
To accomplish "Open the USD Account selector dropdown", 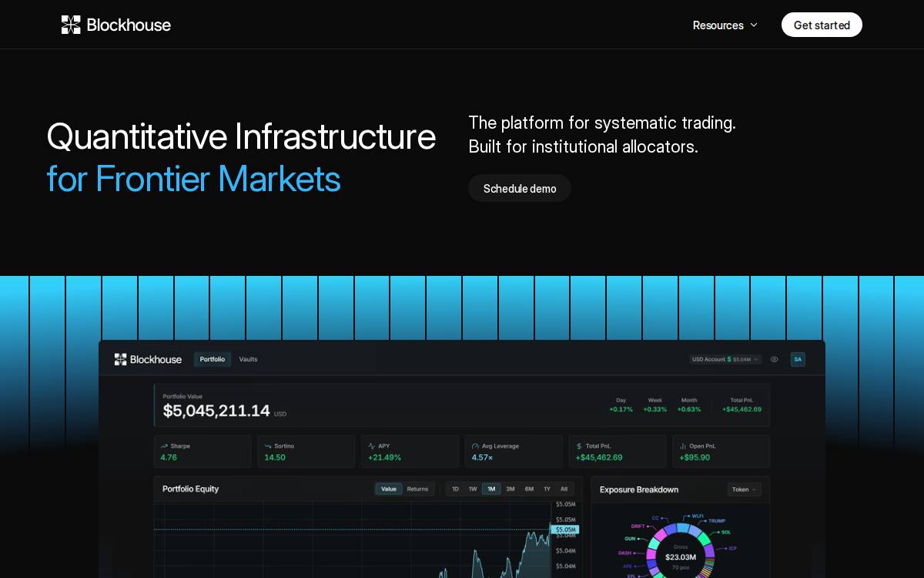I will tap(725, 359).
